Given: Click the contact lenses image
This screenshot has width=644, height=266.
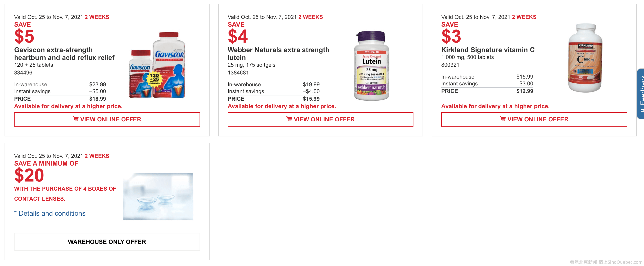Looking at the screenshot, I should (x=158, y=196).
